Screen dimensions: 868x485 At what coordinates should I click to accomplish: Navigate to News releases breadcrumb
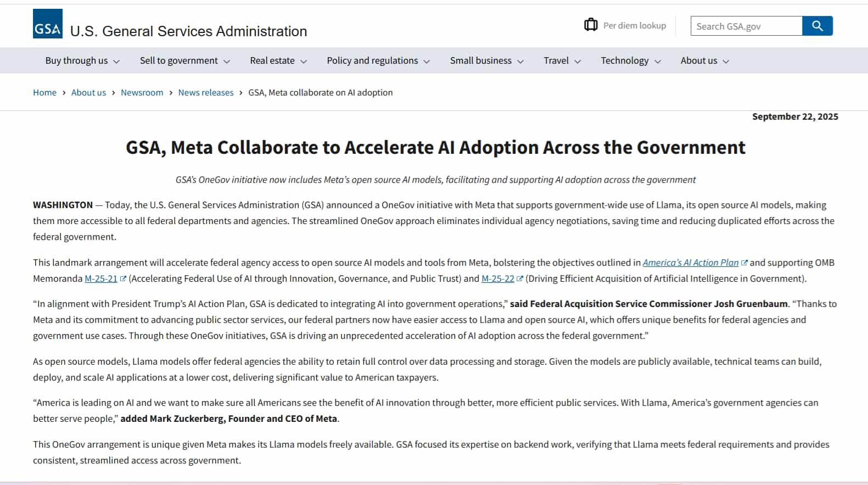point(205,93)
